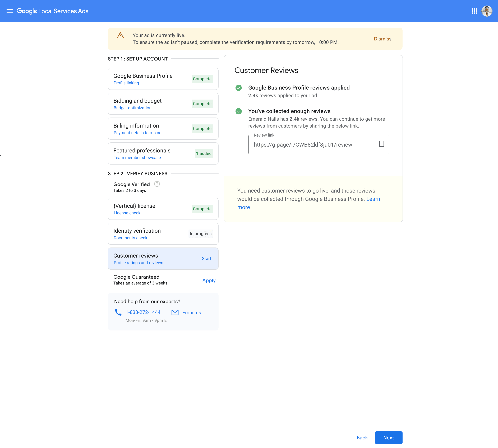The height and width of the screenshot is (448, 498).
Task: Dismiss the ad live warning banner
Action: (382, 39)
